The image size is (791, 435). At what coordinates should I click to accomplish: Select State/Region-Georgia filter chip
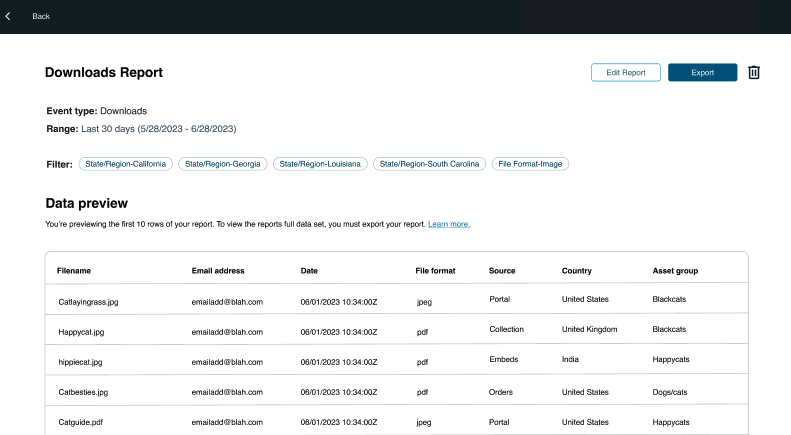pos(222,164)
